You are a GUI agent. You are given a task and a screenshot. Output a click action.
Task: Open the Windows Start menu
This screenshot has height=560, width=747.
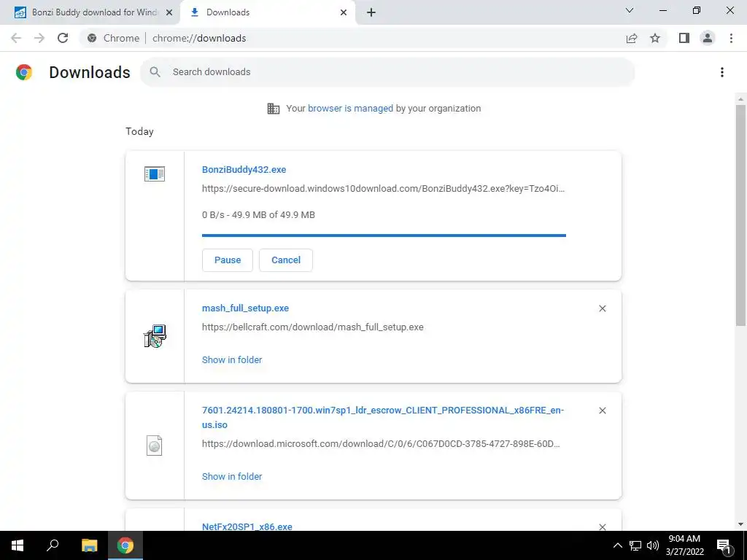click(x=18, y=545)
